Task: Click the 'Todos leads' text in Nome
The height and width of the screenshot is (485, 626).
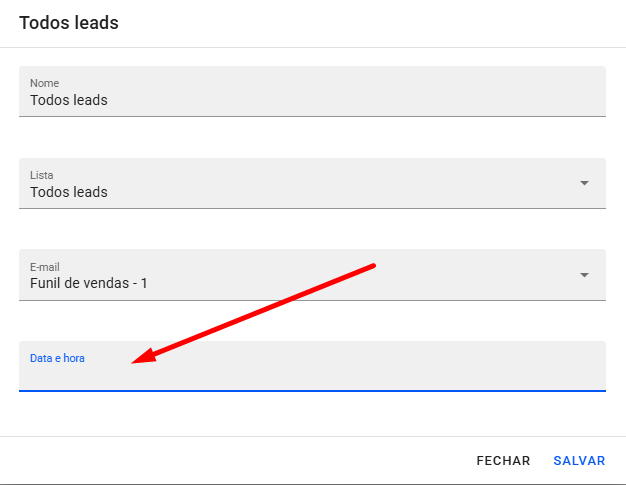Action: pyautogui.click(x=69, y=100)
